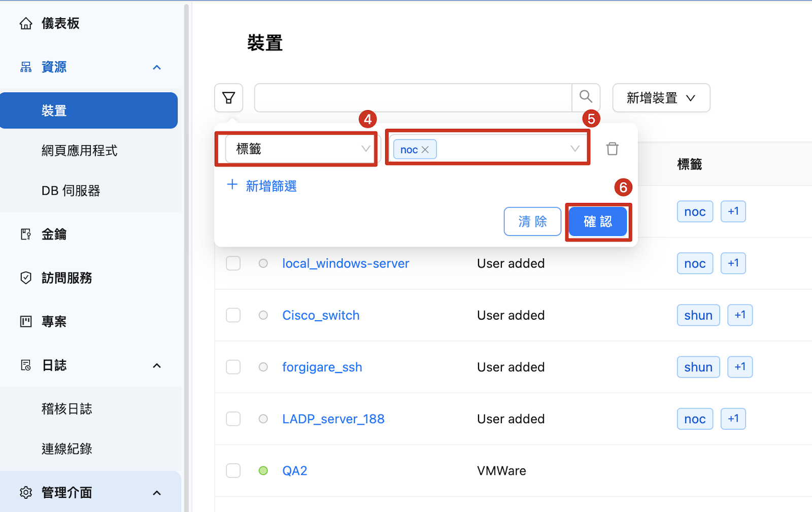The height and width of the screenshot is (512, 812).
Task: Open the forgigare_ssh device link
Action: (x=322, y=367)
